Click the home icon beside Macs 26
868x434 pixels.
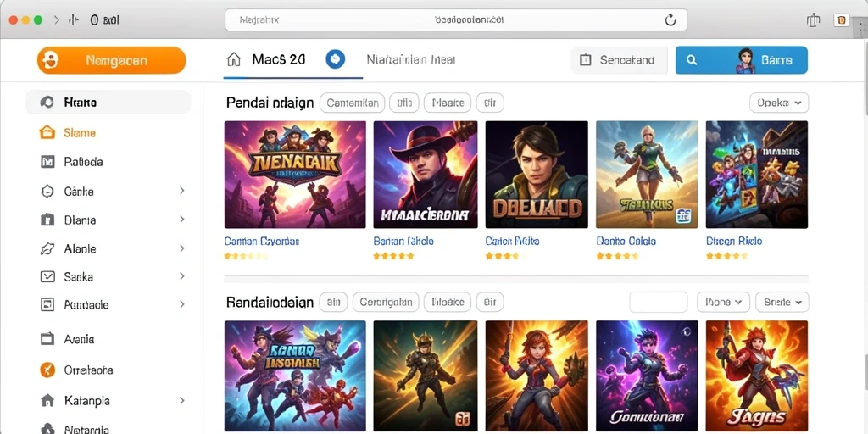pyautogui.click(x=234, y=59)
